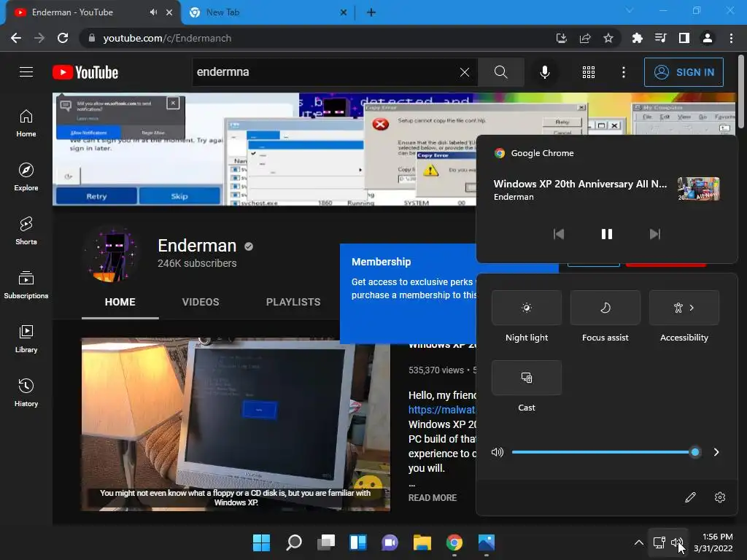Image resolution: width=747 pixels, height=560 pixels.
Task: Click READ MORE in video description
Action: [x=433, y=497]
